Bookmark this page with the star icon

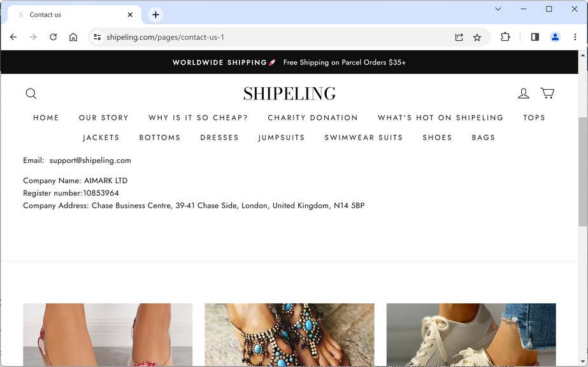[477, 37]
